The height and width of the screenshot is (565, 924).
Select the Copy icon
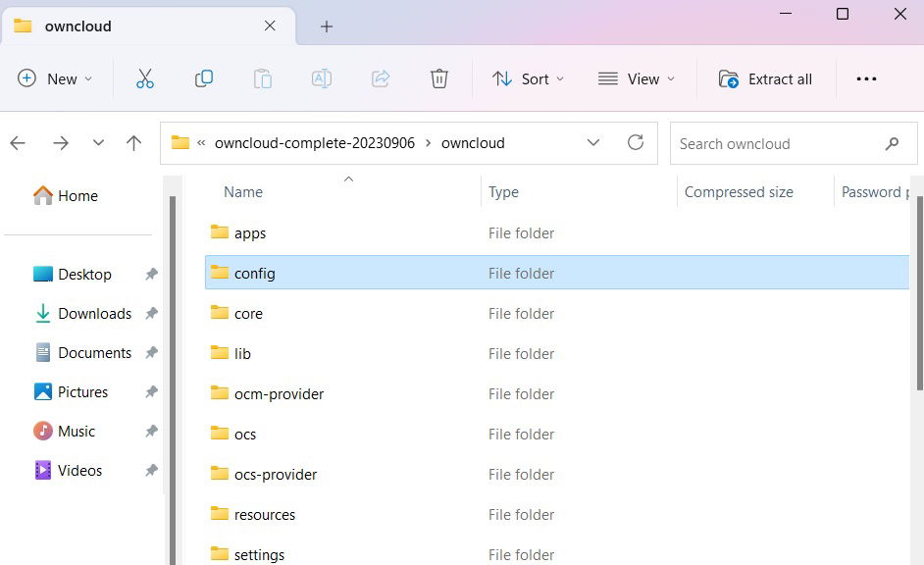(x=204, y=78)
